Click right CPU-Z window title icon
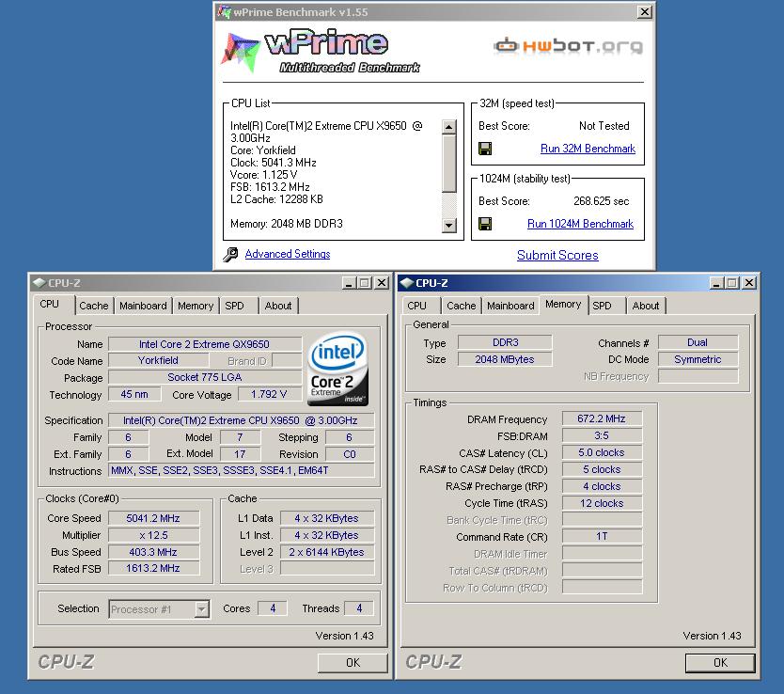This screenshot has width=784, height=694. coord(407,283)
